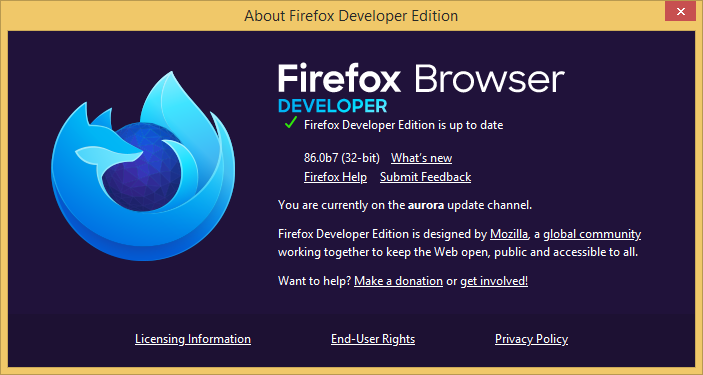
Task: Click the green up-to-date checkmark
Action: pos(291,122)
